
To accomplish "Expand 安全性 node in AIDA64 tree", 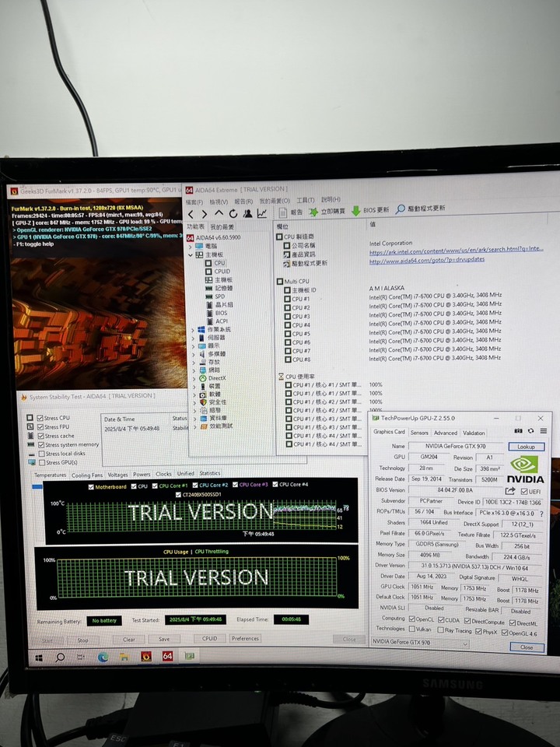I will [194, 402].
